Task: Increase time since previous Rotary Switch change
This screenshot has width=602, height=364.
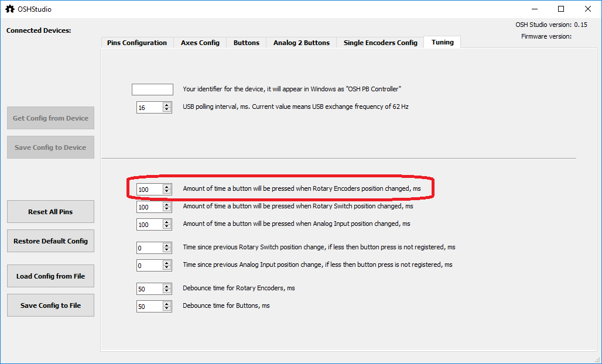Action: 167,246
